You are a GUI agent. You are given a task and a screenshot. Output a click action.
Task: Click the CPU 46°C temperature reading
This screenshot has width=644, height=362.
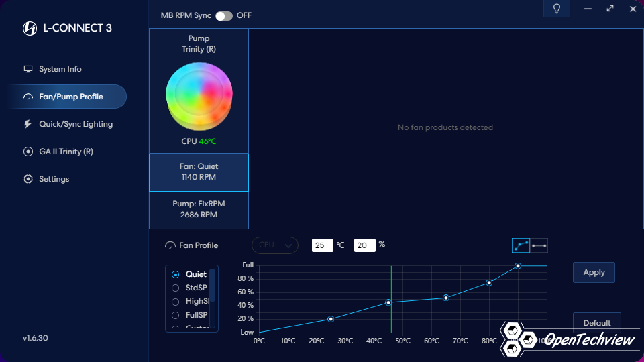[199, 141]
